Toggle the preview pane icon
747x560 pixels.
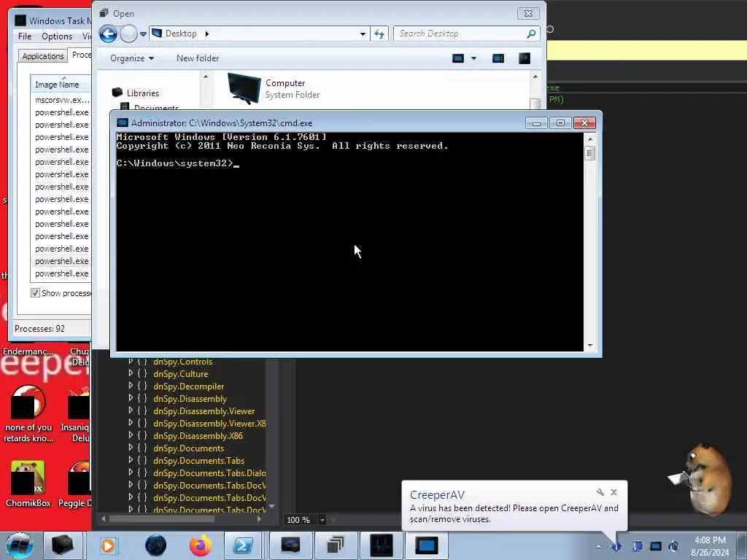[498, 58]
